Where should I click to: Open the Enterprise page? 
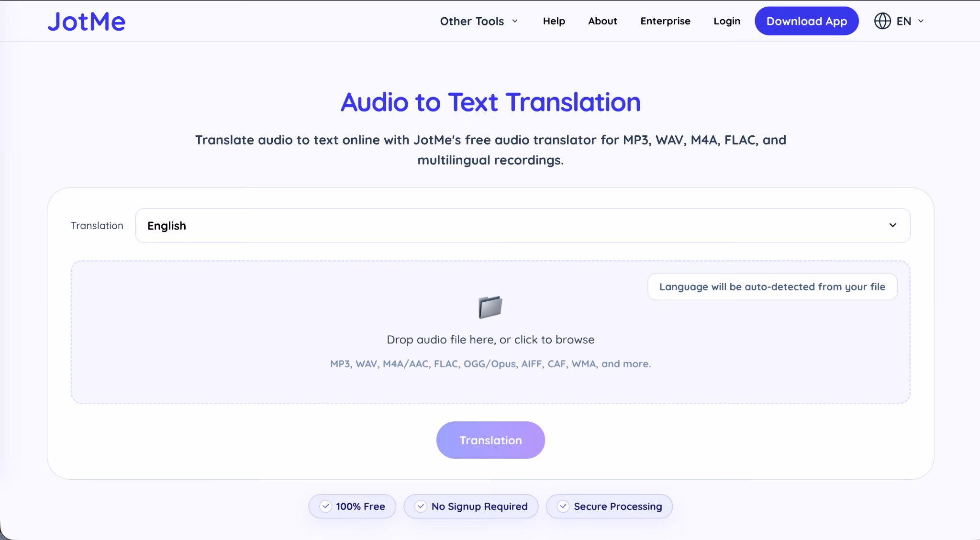point(665,21)
